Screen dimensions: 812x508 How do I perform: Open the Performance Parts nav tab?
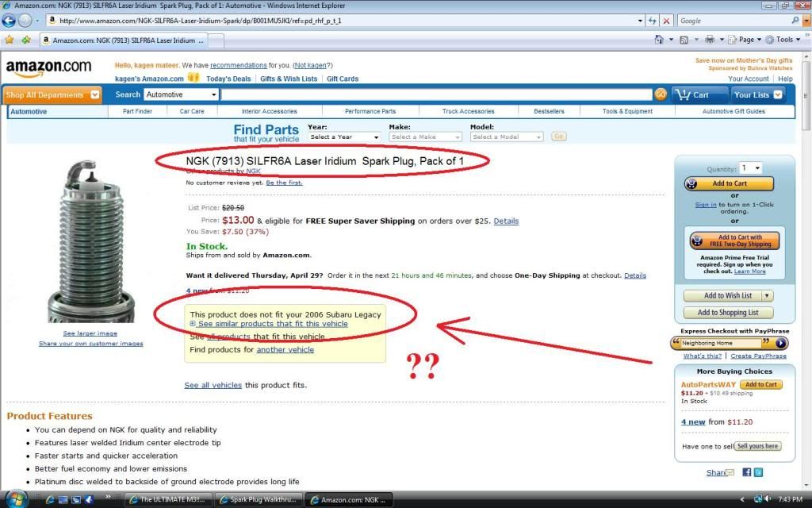(370, 111)
